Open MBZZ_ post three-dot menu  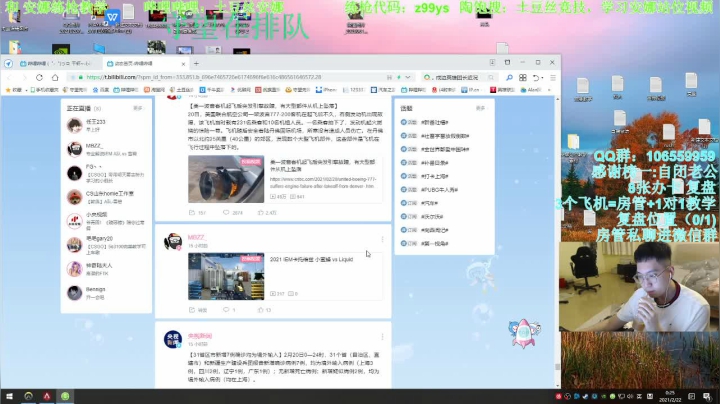click(382, 239)
